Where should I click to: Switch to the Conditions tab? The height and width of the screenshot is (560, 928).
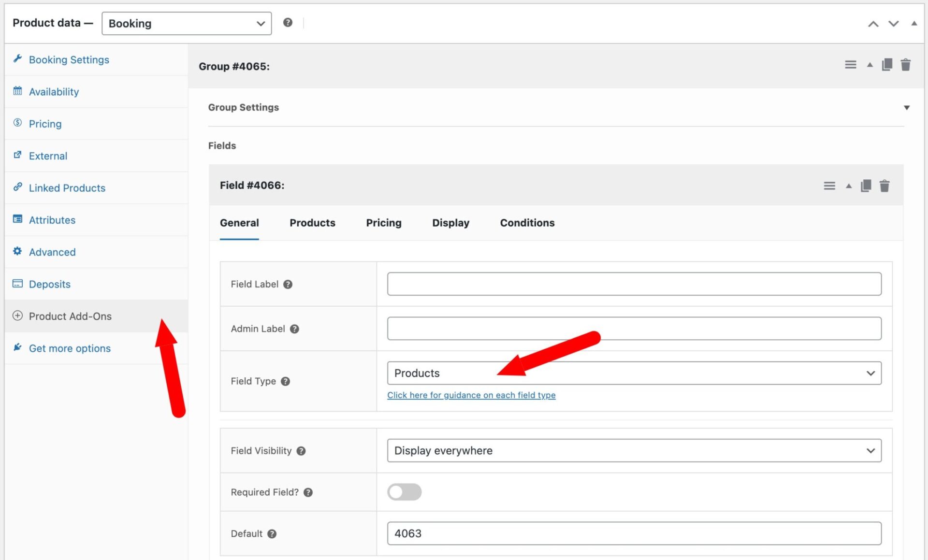[x=527, y=223]
